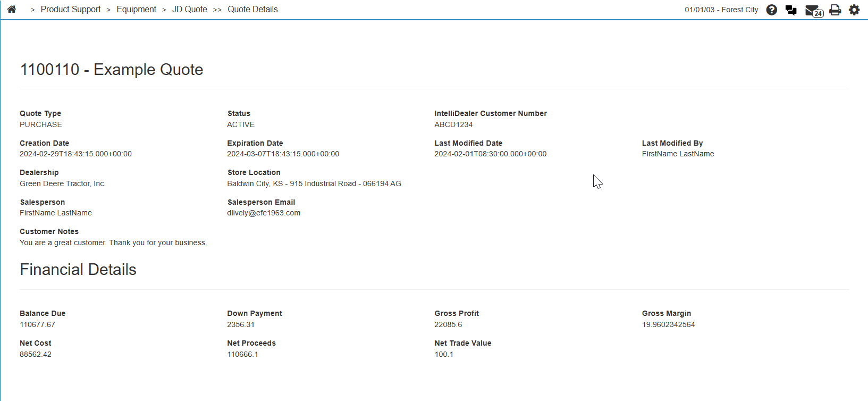The image size is (868, 401).
Task: Open the mail inbox with 24 messages
Action: 813,10
